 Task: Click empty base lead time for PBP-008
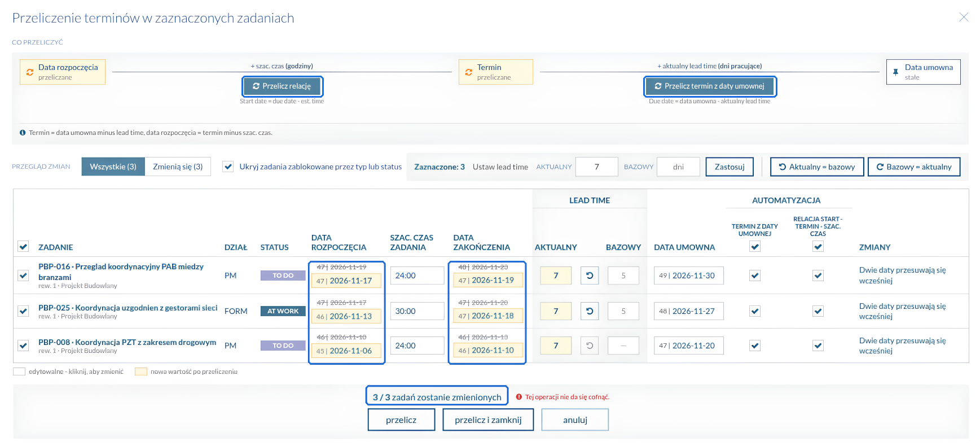point(623,346)
